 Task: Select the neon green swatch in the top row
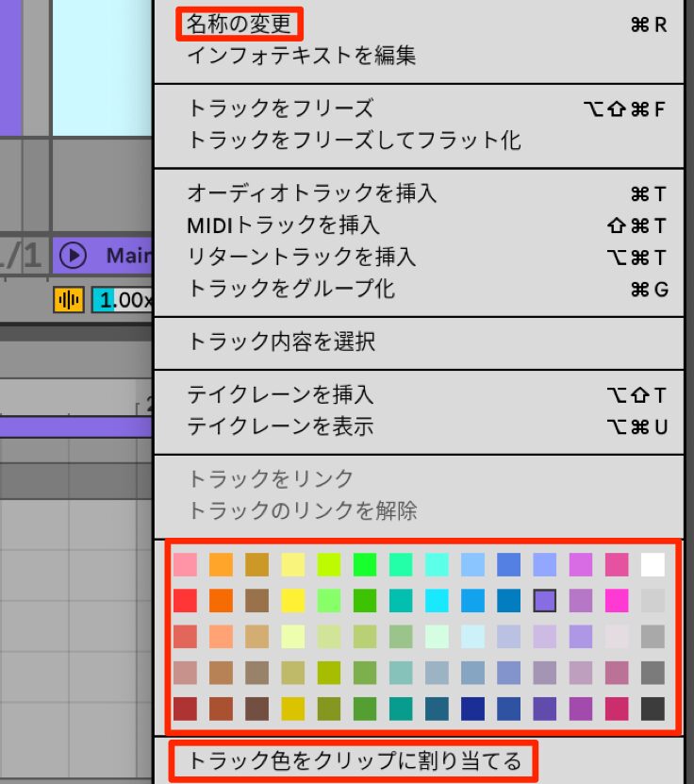[x=365, y=564]
